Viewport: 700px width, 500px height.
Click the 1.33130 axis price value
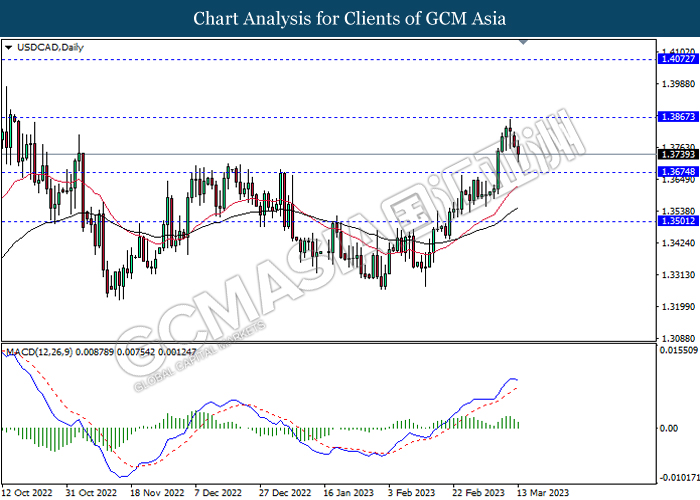coord(679,275)
